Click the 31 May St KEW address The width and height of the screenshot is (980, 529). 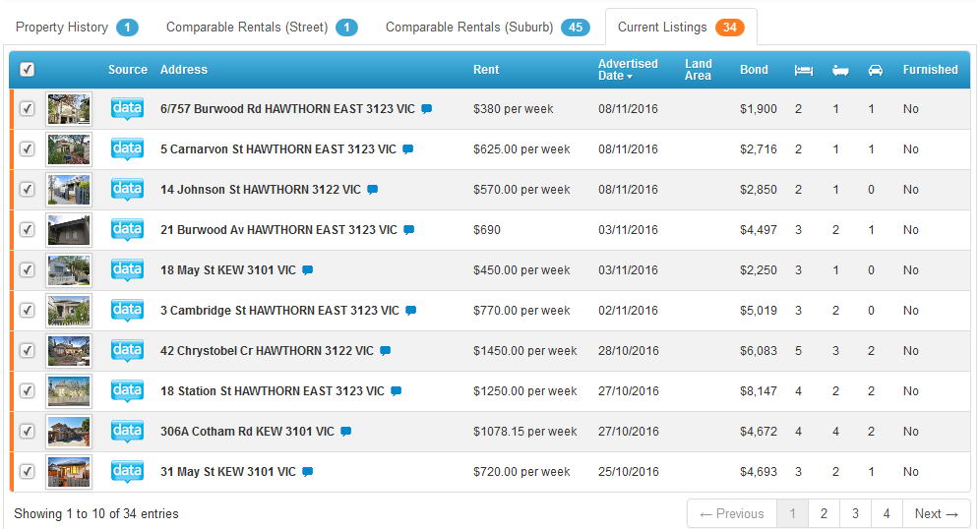[227, 472]
